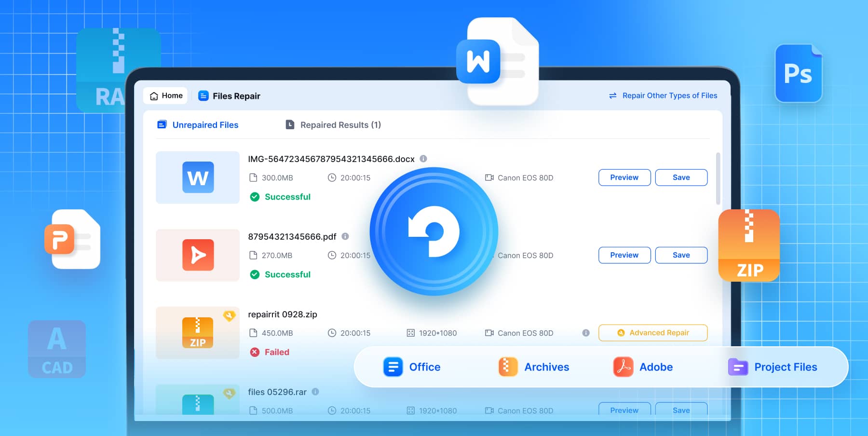This screenshot has width=868, height=436.
Task: Click the floating Word document icon
Action: click(x=498, y=61)
